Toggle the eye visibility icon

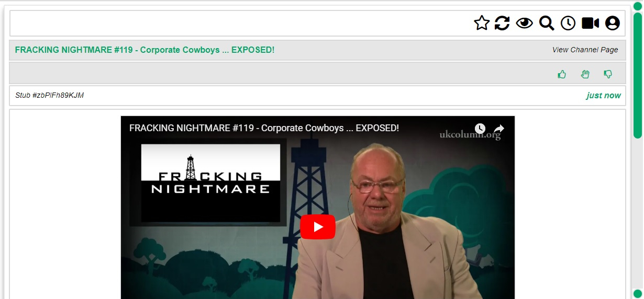pos(524,23)
